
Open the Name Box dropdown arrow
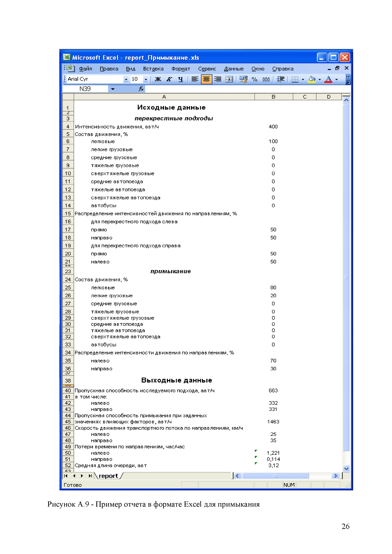pos(113,89)
